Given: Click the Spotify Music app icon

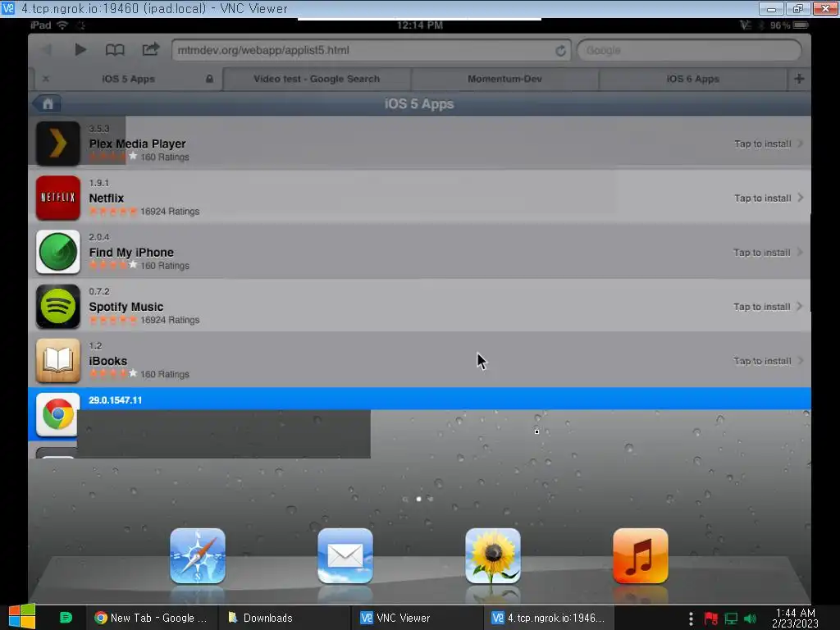Looking at the screenshot, I should click(58, 307).
